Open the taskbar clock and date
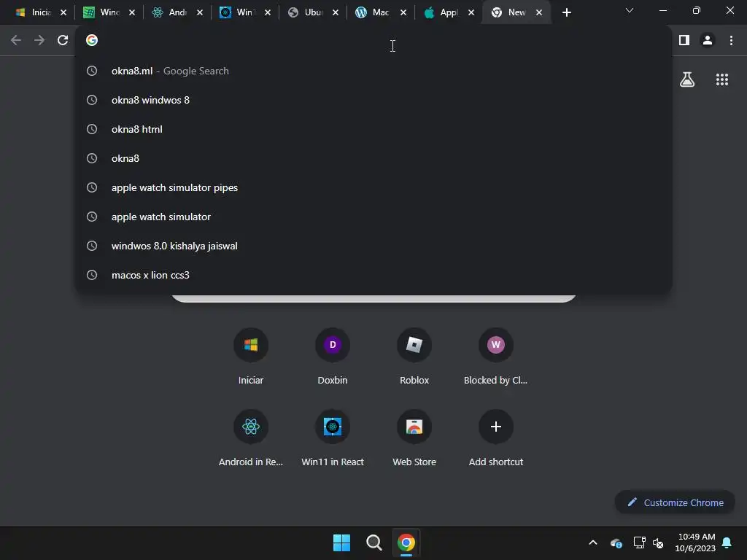The image size is (747, 560). (x=695, y=542)
